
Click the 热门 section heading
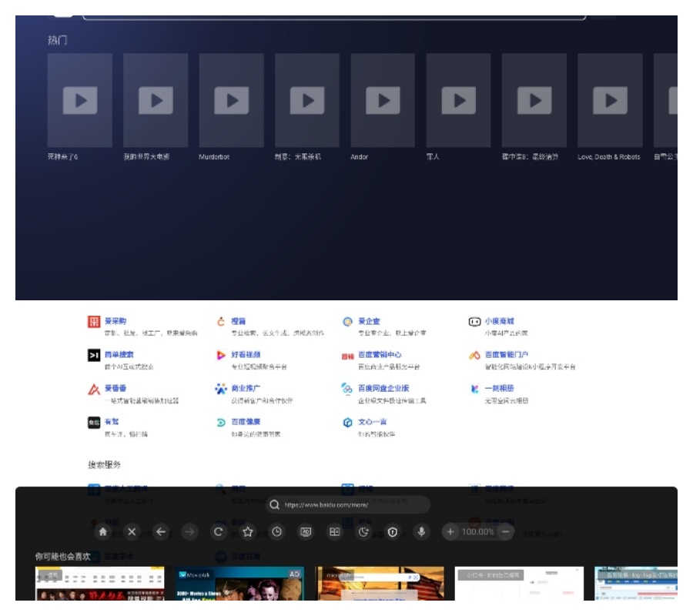58,40
